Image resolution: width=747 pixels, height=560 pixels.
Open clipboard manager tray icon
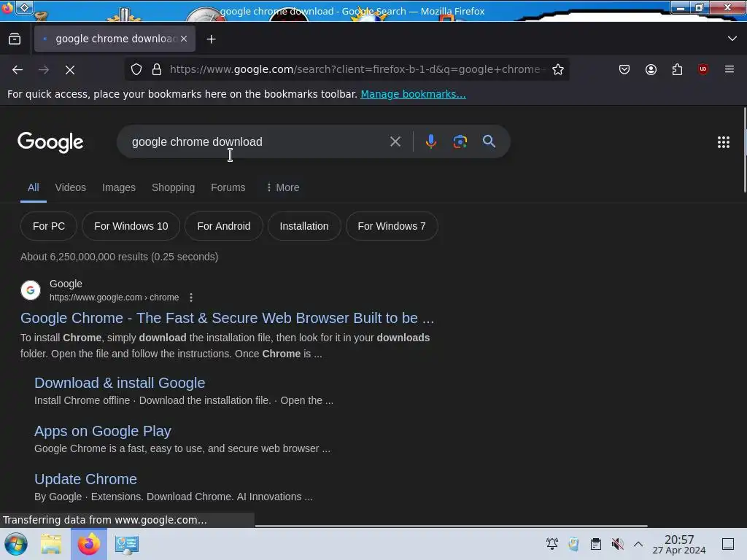[595, 544]
